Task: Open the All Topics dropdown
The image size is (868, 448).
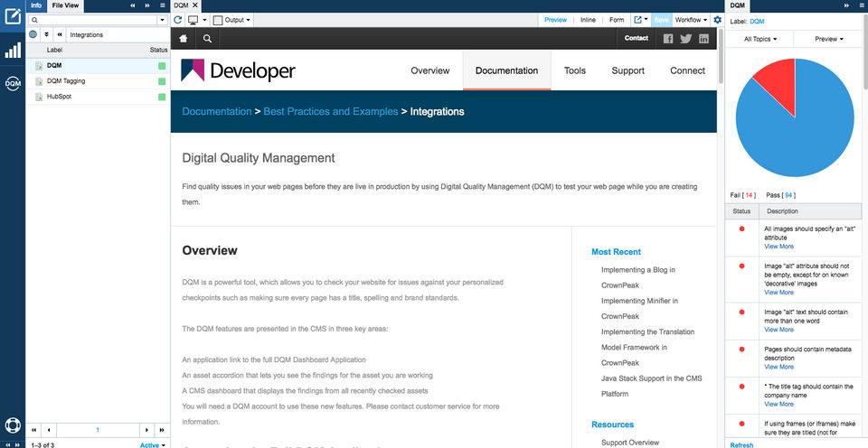Action: [x=760, y=39]
